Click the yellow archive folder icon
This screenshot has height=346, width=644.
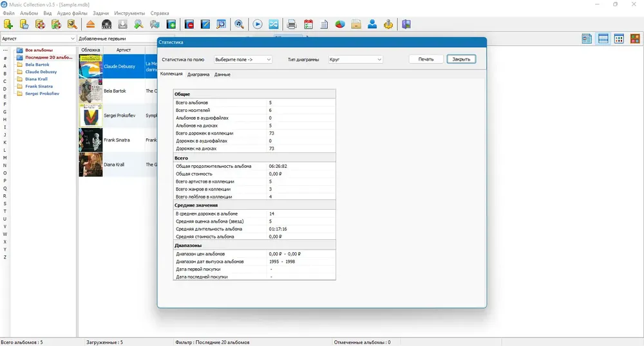[x=356, y=24]
